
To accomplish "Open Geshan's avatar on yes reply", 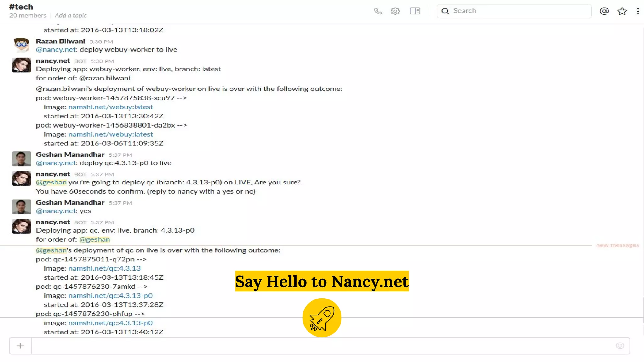I will point(21,207).
